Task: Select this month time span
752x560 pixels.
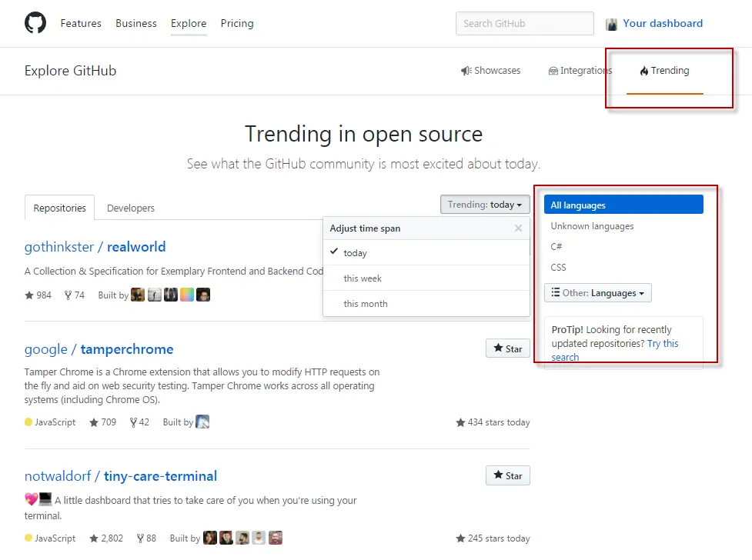Action: coord(426,304)
